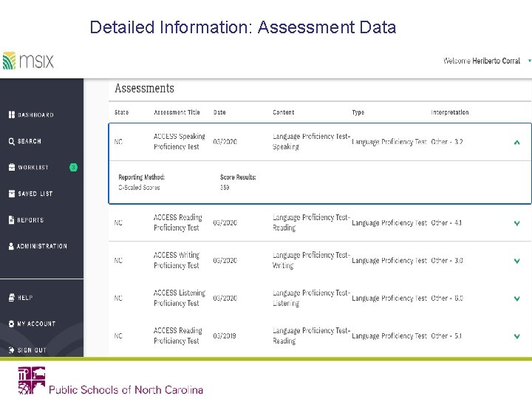532x399 pixels.
Task: Click the Score Results label
Action: point(238,177)
